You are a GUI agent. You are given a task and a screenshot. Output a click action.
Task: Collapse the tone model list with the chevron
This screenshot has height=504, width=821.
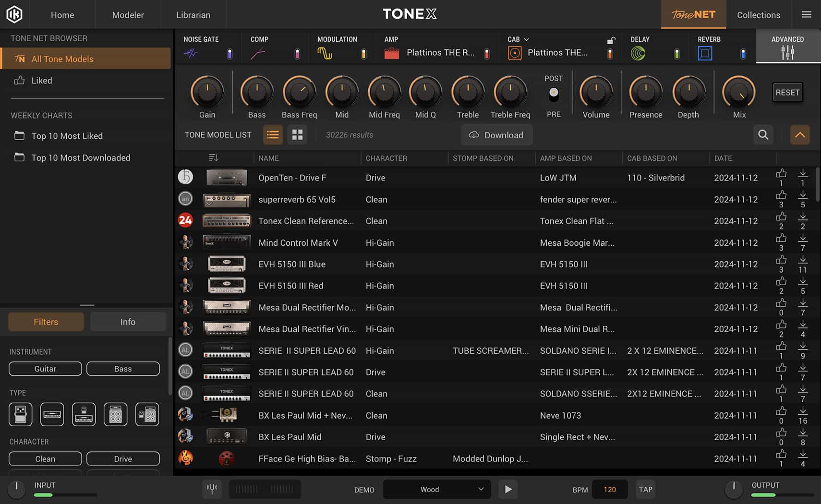pyautogui.click(x=800, y=135)
